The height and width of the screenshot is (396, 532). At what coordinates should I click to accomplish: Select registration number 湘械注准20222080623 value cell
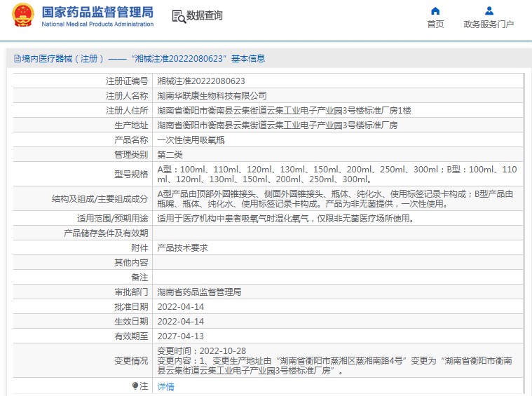201,81
